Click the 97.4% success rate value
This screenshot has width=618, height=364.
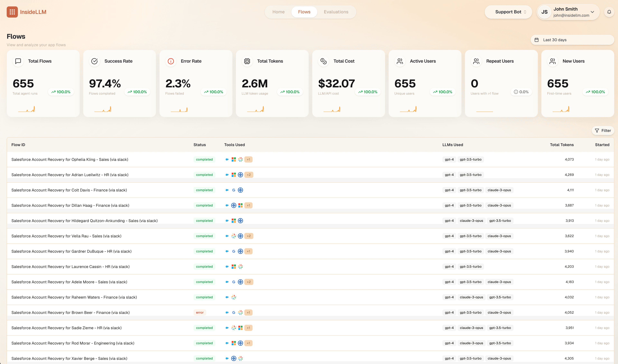click(105, 84)
